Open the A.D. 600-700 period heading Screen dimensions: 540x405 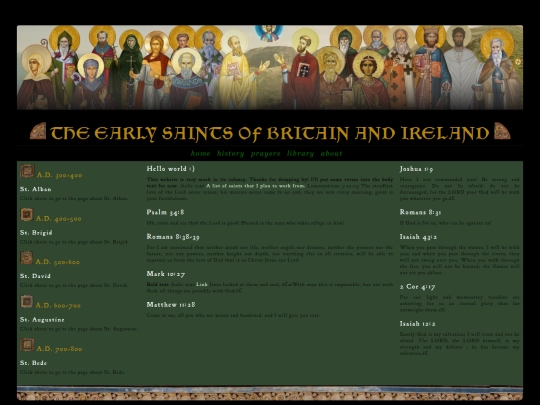pyautogui.click(x=58, y=305)
